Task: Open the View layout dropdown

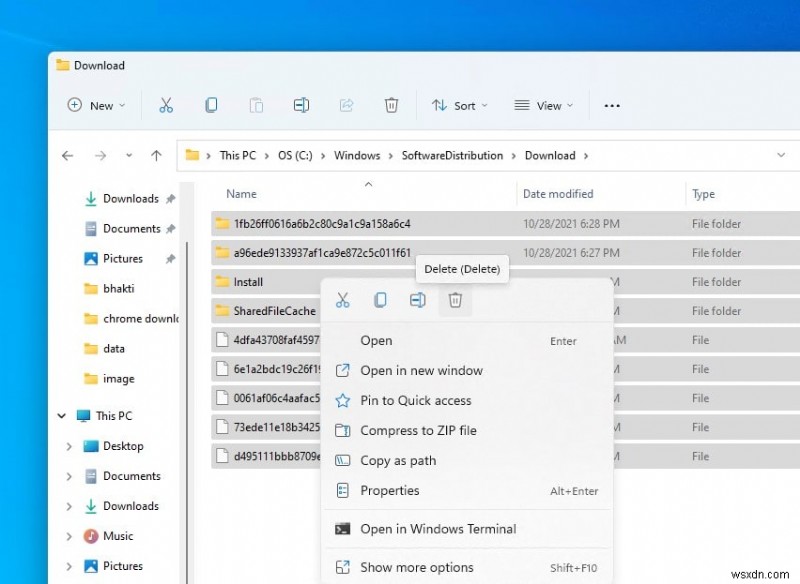Action: pyautogui.click(x=543, y=105)
